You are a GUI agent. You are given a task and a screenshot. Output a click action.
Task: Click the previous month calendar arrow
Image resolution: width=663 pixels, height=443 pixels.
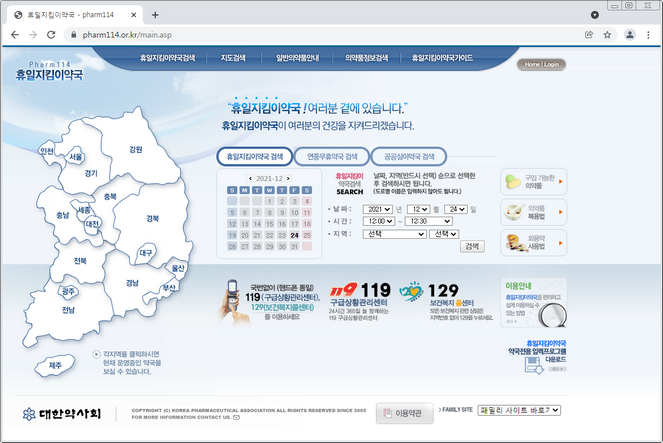click(250, 178)
